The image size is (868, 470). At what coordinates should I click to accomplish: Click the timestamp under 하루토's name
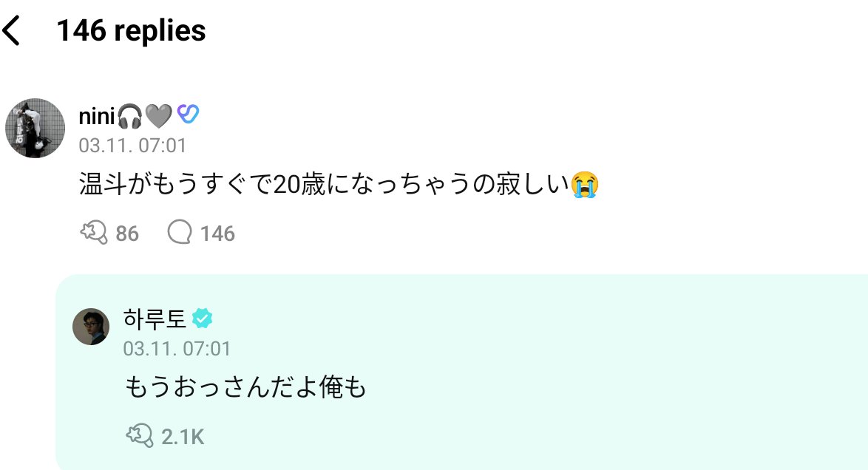click(177, 349)
